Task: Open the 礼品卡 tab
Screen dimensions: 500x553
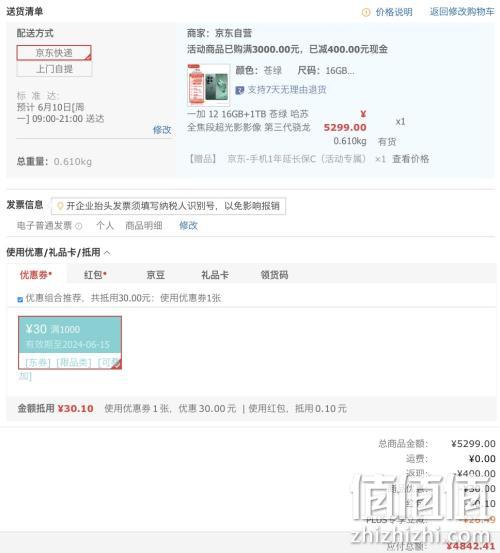Action: [215, 275]
